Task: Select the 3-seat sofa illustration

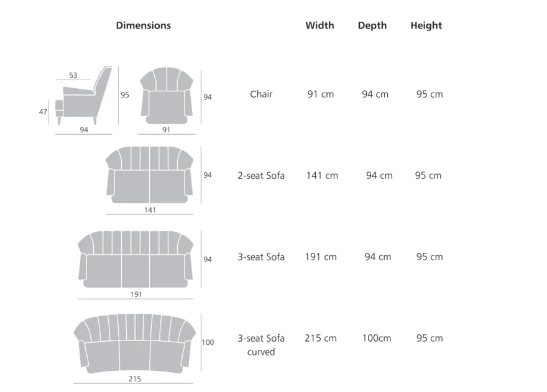Action: [136, 260]
